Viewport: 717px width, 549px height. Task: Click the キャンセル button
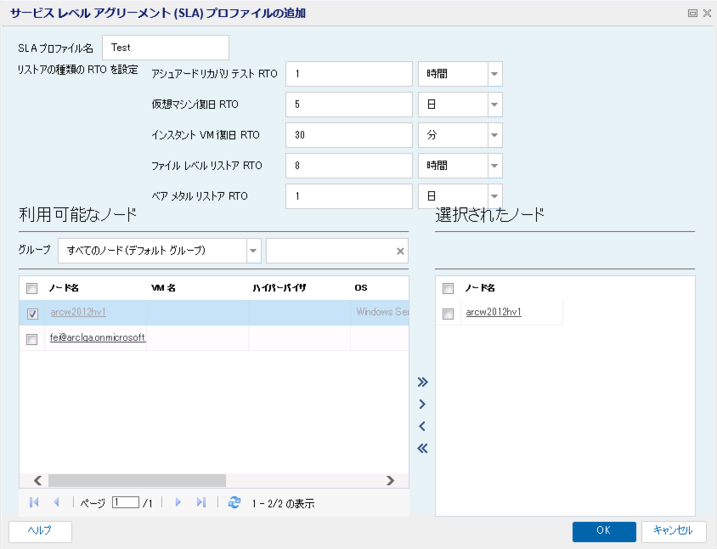pos(673,531)
